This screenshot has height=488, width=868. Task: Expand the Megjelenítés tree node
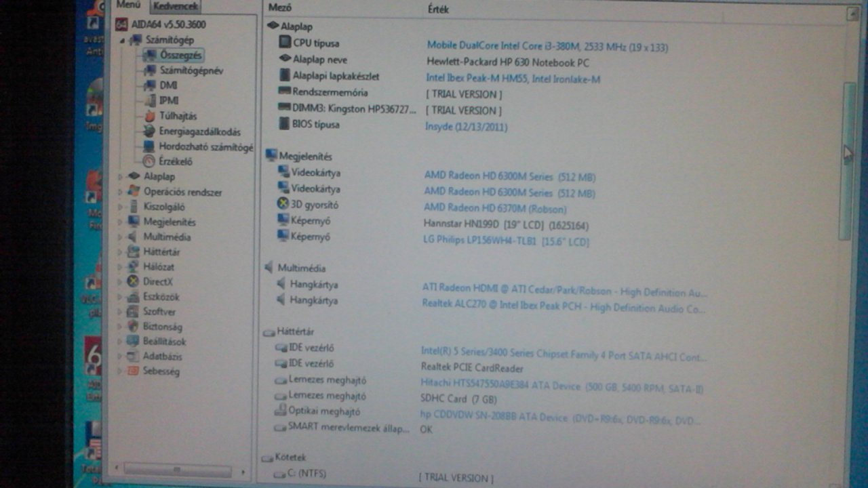point(121,222)
